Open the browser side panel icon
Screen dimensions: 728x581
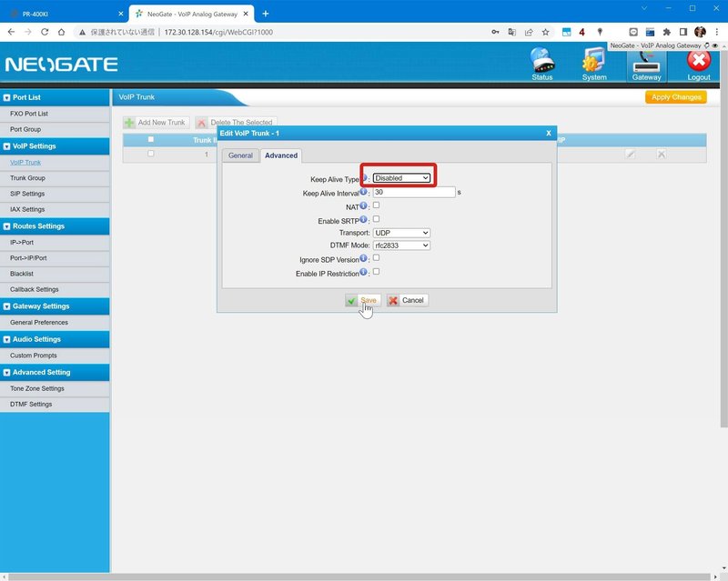(x=683, y=32)
